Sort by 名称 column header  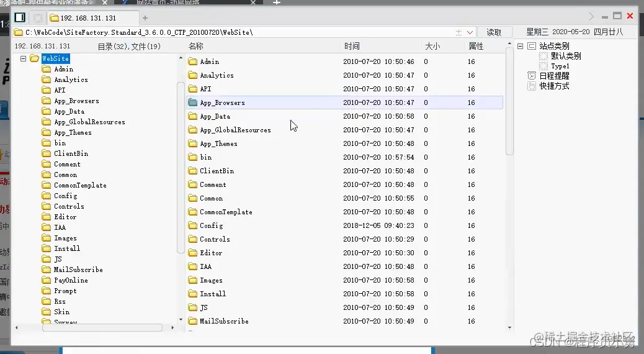(195, 46)
